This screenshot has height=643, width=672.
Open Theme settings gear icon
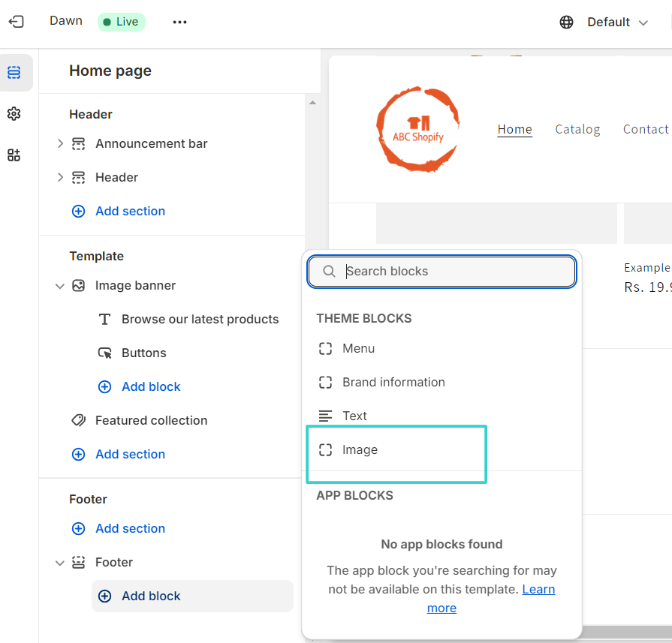click(x=14, y=113)
